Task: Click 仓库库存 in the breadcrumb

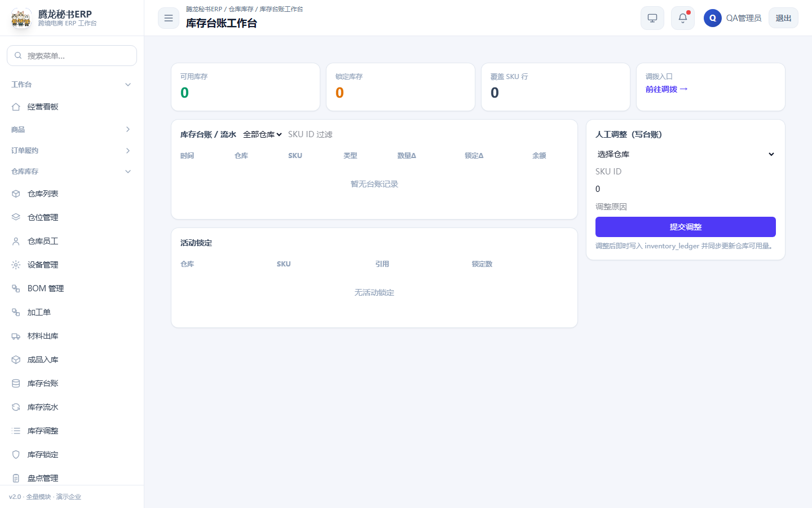Action: (241, 9)
